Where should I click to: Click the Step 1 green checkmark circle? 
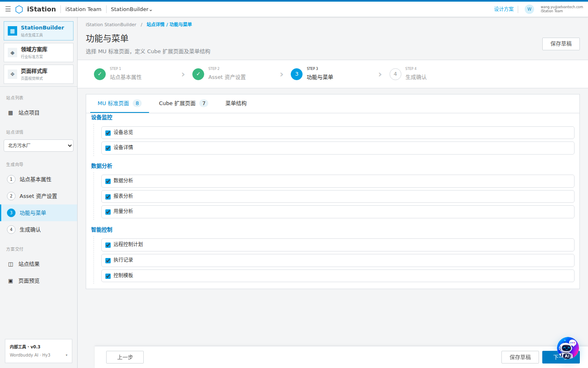100,74
